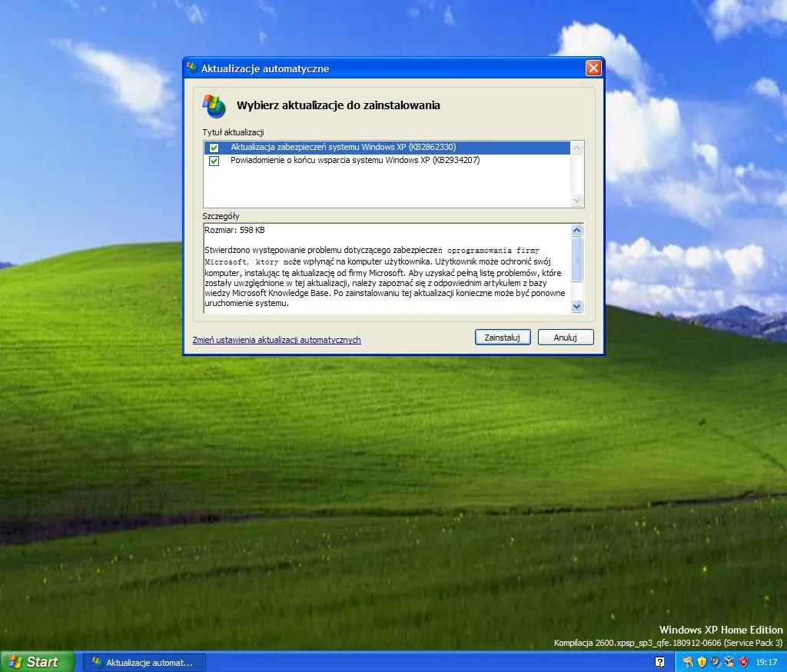Click the red Security Center alert tray icon
The width and height of the screenshot is (787, 672).
tap(742, 661)
